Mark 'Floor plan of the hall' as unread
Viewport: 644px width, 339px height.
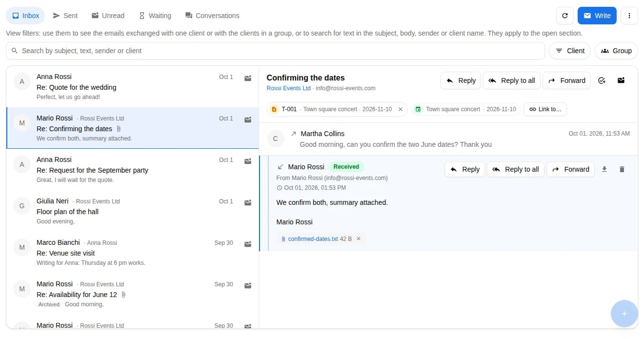coord(248,202)
